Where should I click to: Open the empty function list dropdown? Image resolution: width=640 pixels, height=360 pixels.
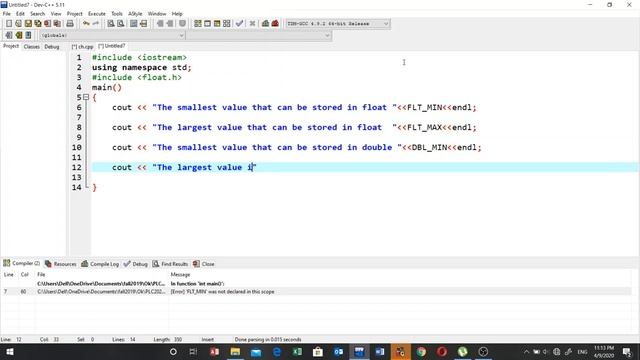pyautogui.click(x=259, y=36)
